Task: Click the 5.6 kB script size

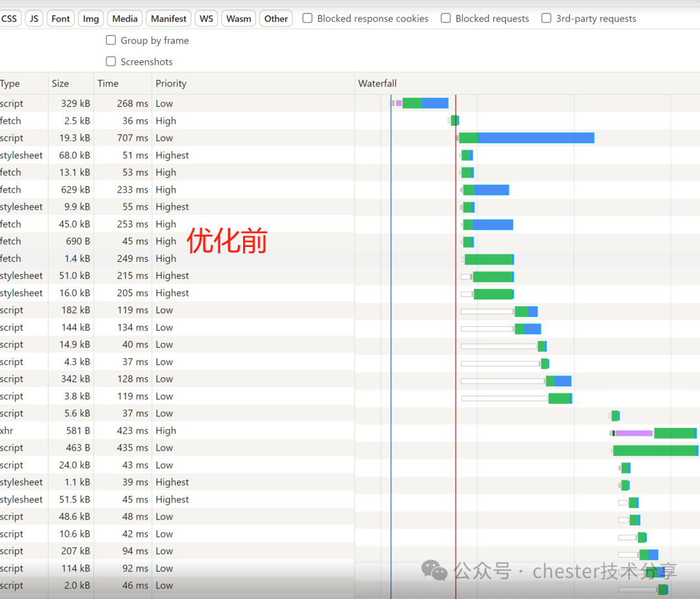Action: point(76,414)
